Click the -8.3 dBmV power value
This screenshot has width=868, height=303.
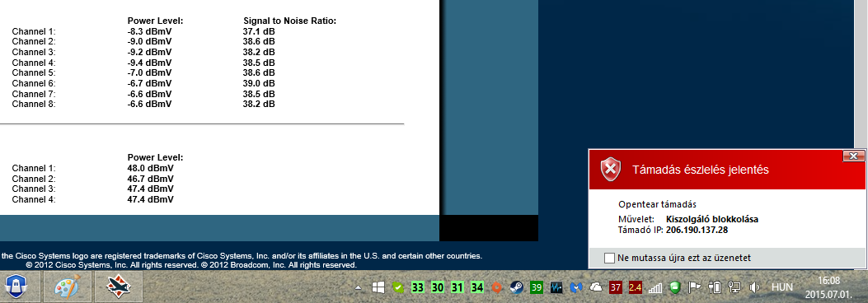149,31
